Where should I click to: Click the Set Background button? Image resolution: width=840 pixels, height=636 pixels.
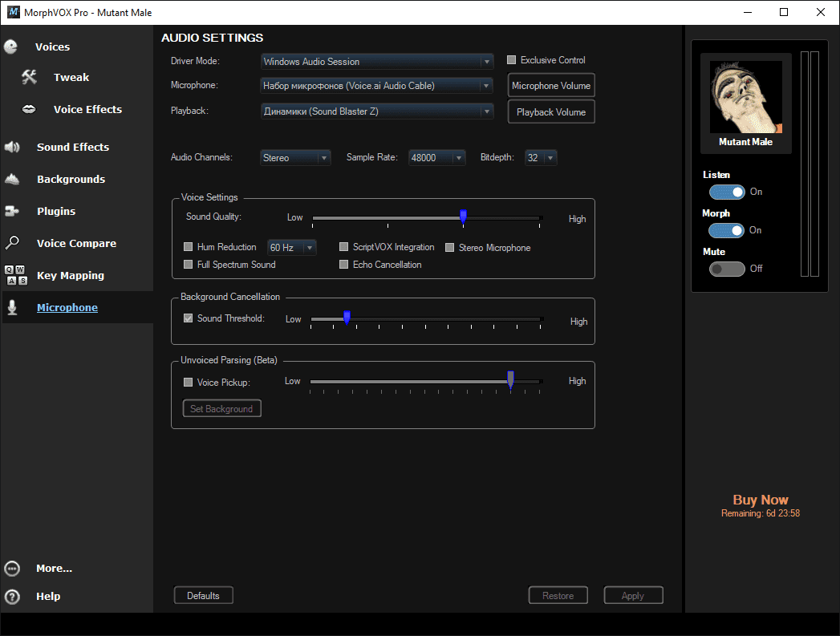point(221,408)
